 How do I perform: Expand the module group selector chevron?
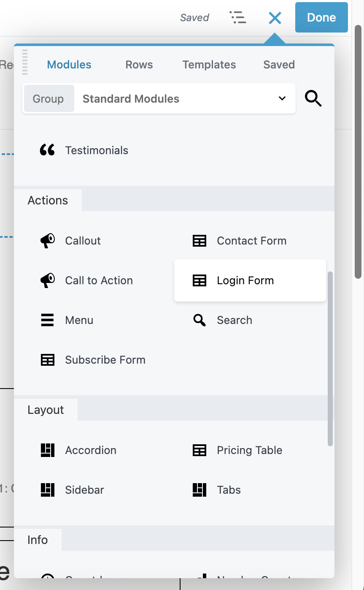click(x=282, y=98)
